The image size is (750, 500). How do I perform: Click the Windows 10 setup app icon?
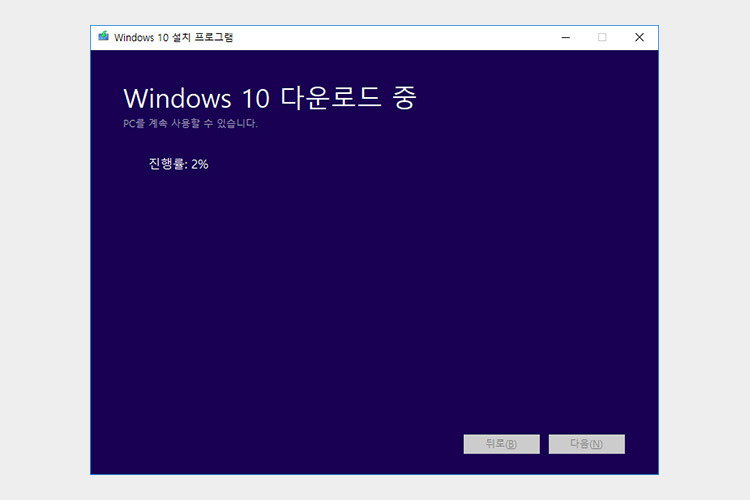[x=103, y=36]
